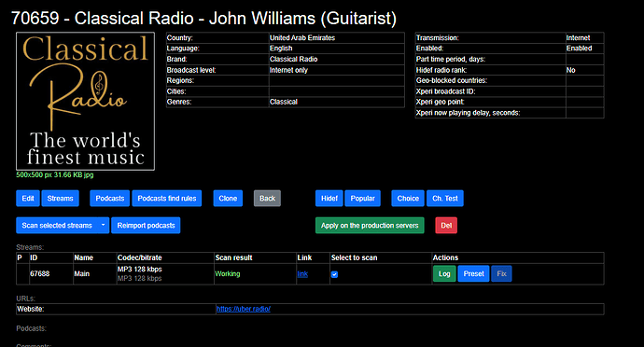
Task: Click the Classical Radio logo thumbnail
Action: [x=86, y=101]
